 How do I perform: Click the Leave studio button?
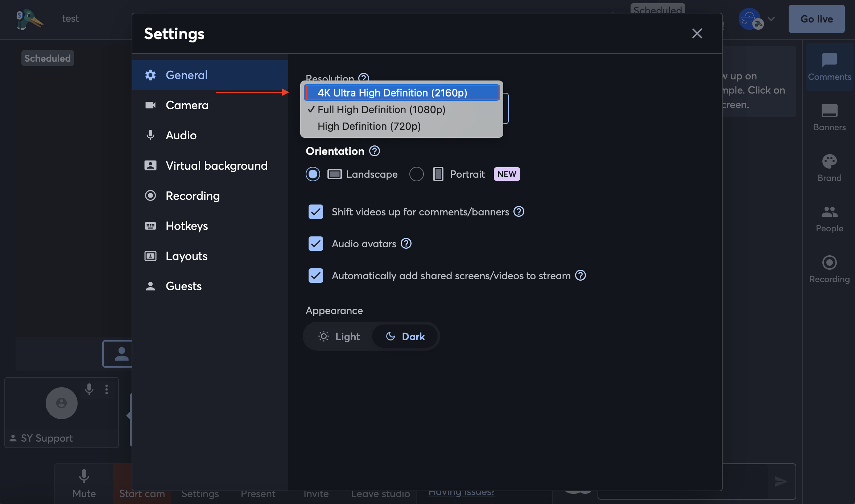(380, 495)
